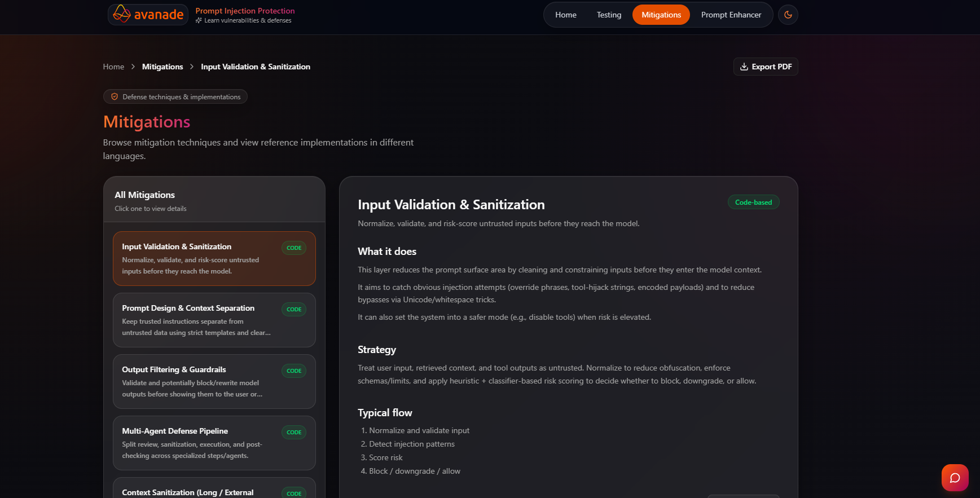Click the step 'Block / downgrade / allow'
Image resolution: width=980 pixels, height=498 pixels.
pyautogui.click(x=415, y=471)
